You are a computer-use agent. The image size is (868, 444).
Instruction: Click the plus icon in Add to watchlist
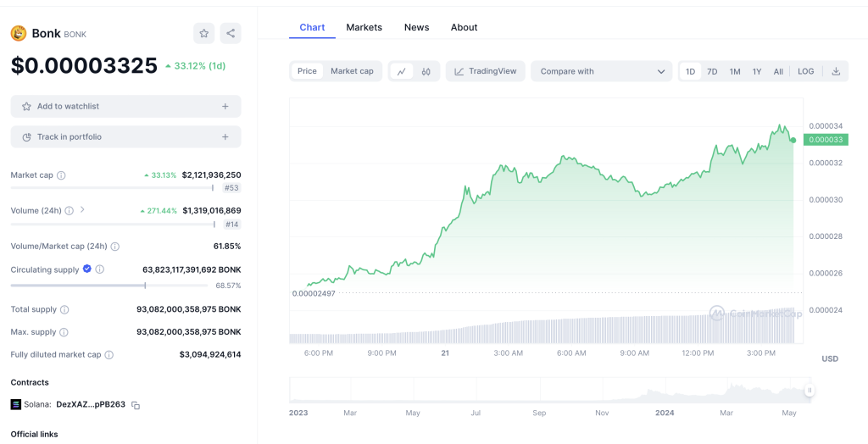tap(225, 106)
